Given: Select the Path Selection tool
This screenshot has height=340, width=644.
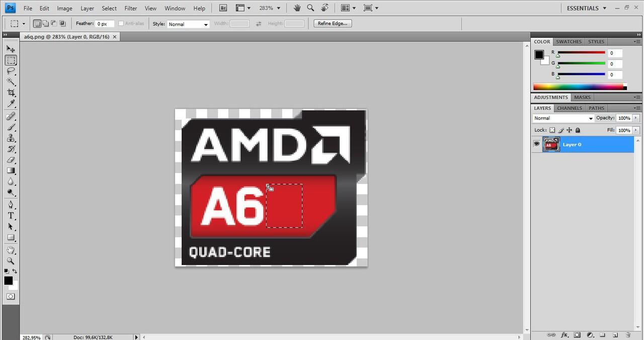Looking at the screenshot, I should click(11, 227).
